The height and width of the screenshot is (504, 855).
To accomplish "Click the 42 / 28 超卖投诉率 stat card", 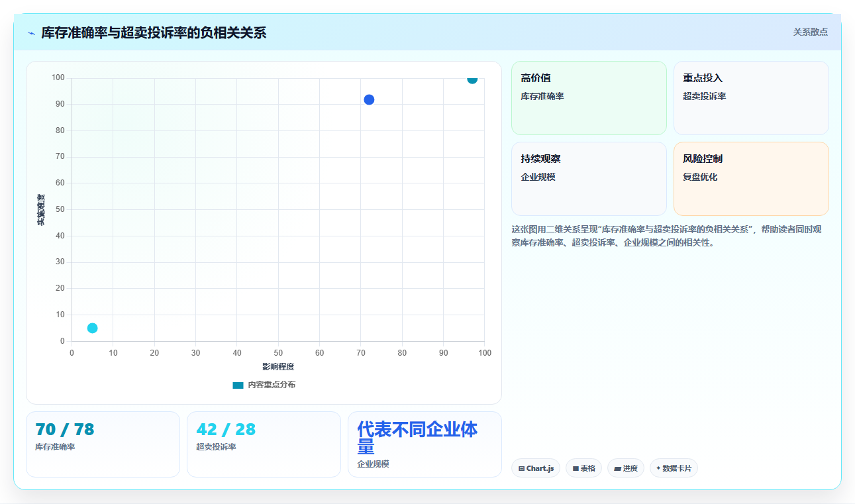I will click(x=264, y=444).
